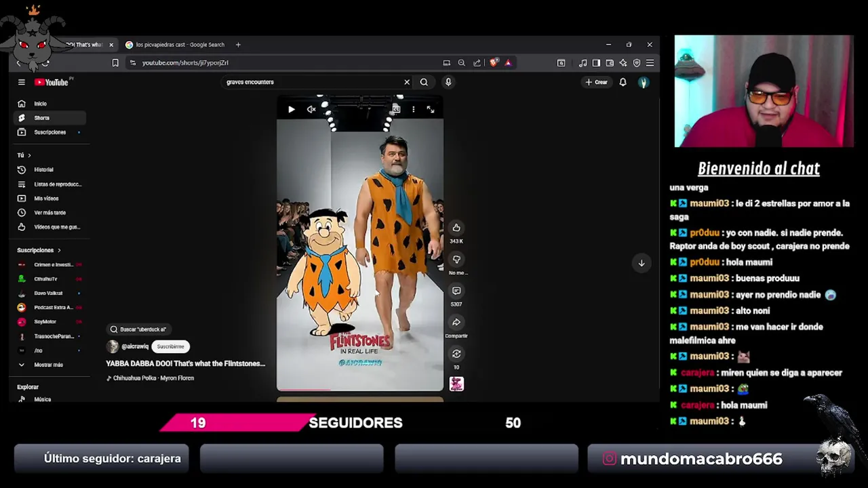Select Shorts in the sidebar
Screen dimensions: 868x488
click(x=49, y=118)
